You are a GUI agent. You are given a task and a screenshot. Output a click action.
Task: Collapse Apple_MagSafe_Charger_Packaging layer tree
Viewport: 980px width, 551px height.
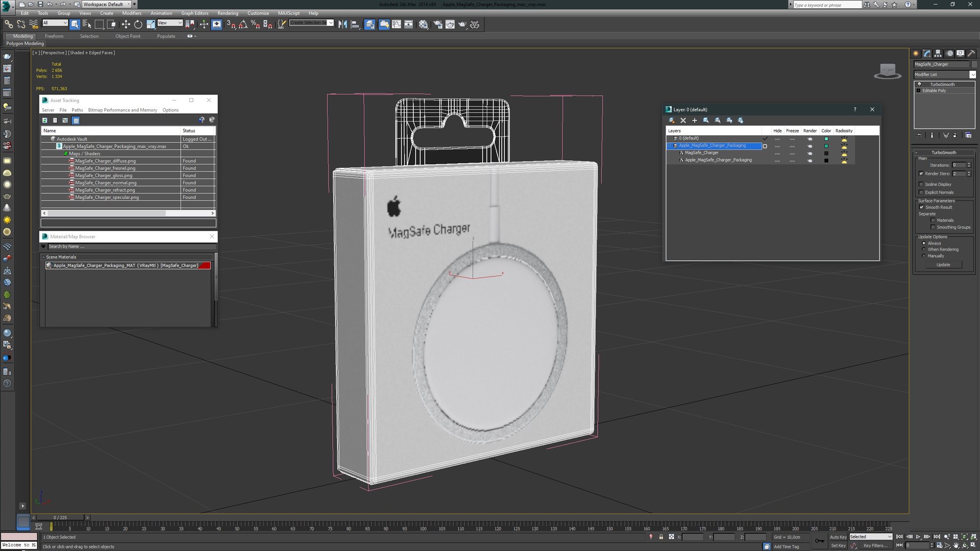tap(670, 146)
